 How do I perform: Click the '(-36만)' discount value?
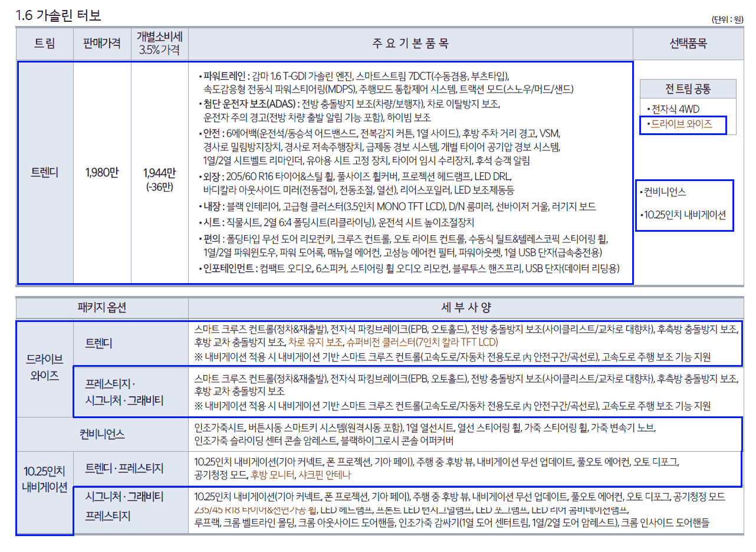click(x=159, y=188)
